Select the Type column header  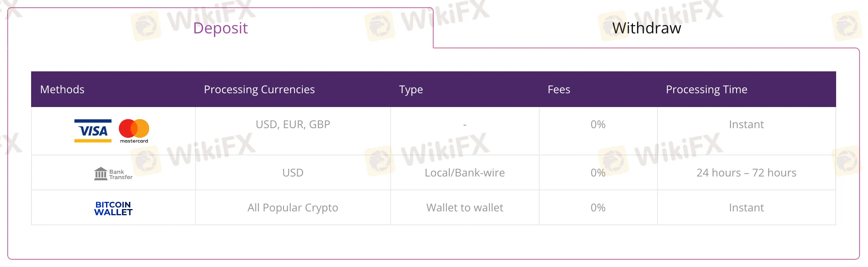coord(411,89)
